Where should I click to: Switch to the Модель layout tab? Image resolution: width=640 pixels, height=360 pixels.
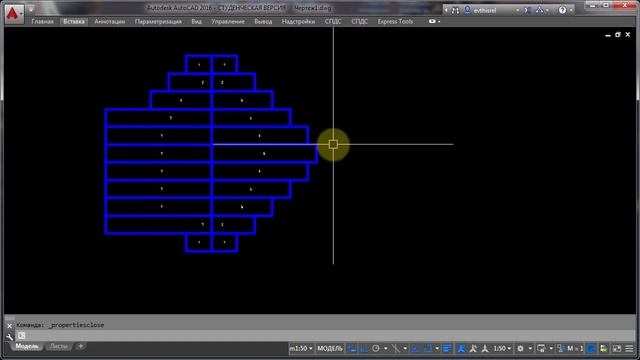tap(27, 347)
